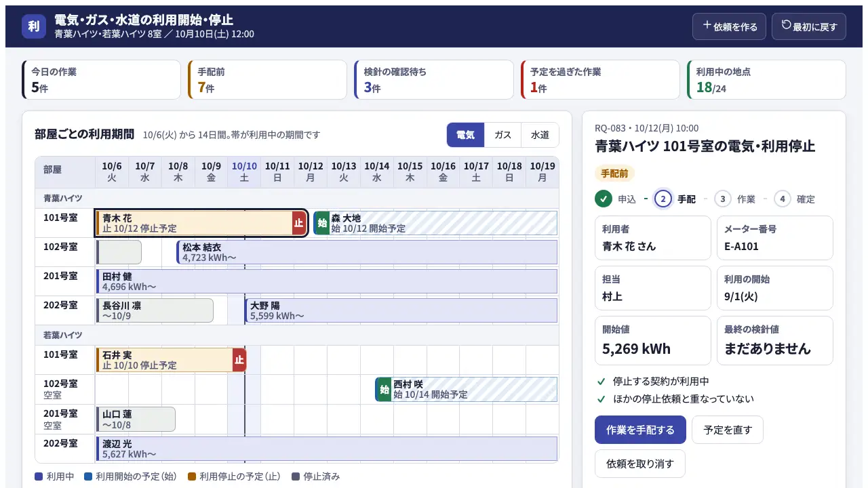
Task: Click the 利 app logo icon
Action: click(x=34, y=26)
